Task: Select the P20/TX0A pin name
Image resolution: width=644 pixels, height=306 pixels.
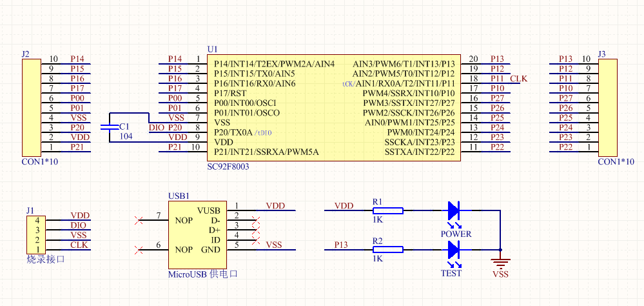Action: coord(233,132)
